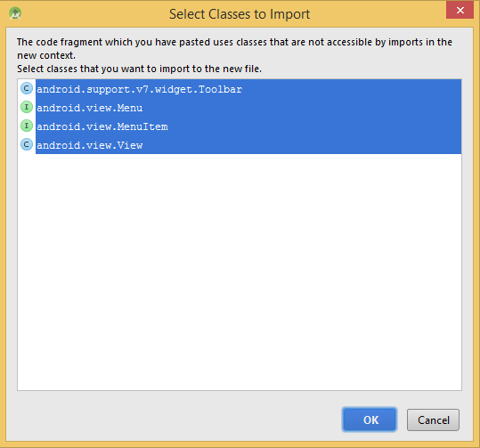Click the "new context." text line
This screenshot has height=448, width=480.
click(x=46, y=55)
